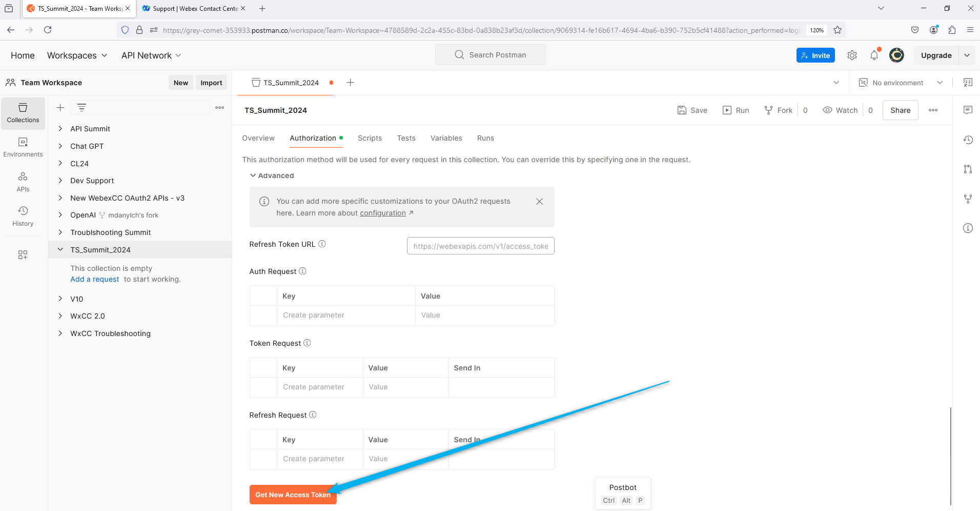Image resolution: width=980 pixels, height=511 pixels.
Task: Switch to the Support Webex Contact Center browser tab
Action: tap(194, 9)
